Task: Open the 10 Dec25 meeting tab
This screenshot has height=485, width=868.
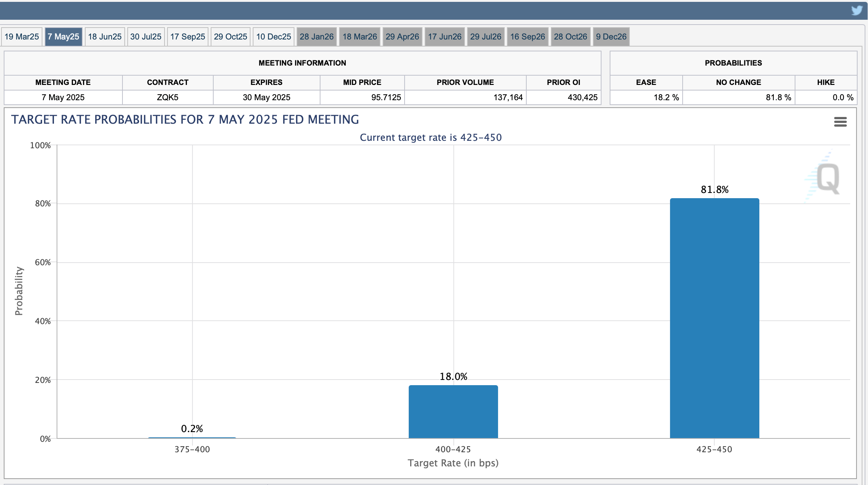Action: click(274, 37)
